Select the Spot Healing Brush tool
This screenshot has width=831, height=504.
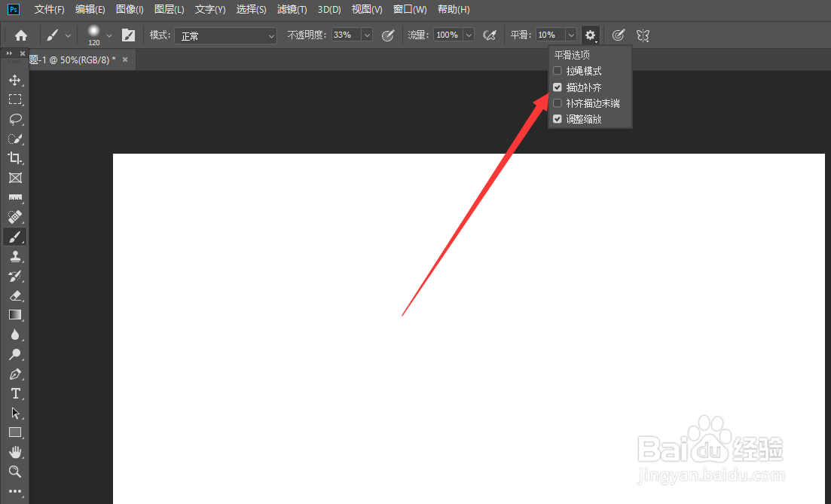click(15, 217)
